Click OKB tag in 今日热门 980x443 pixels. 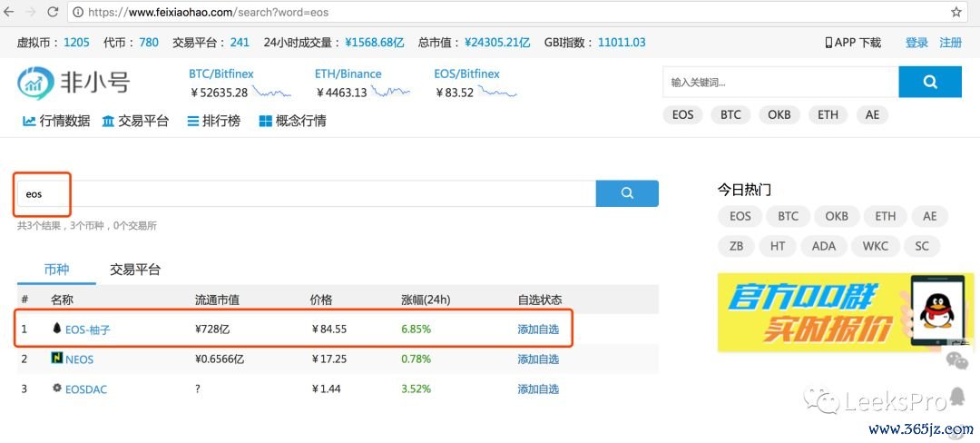pos(837,216)
